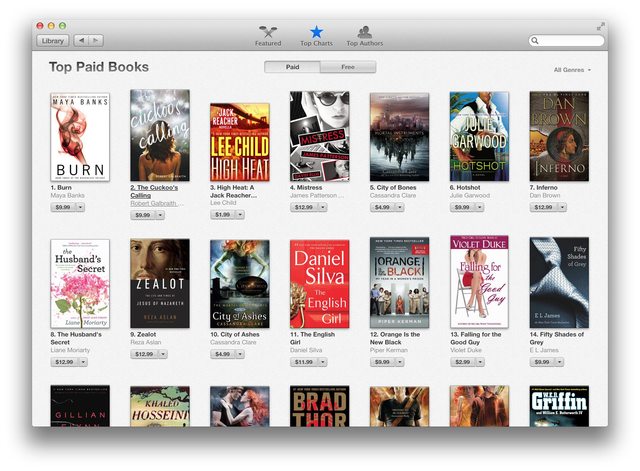
Task: Click the magnifier icon in search field
Action: tap(535, 40)
